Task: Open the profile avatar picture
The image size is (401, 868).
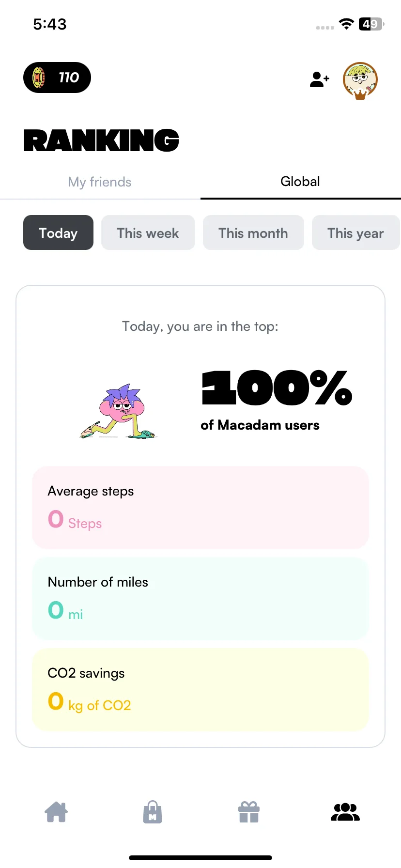Action: [360, 80]
